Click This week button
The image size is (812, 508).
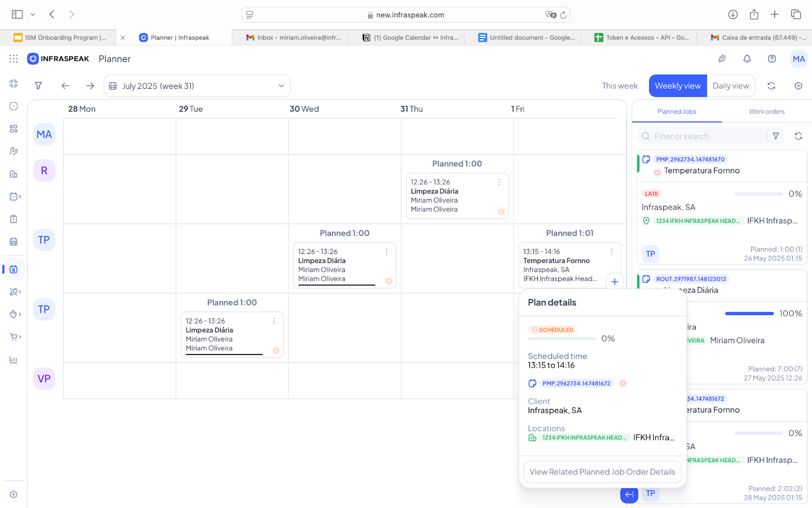point(620,86)
